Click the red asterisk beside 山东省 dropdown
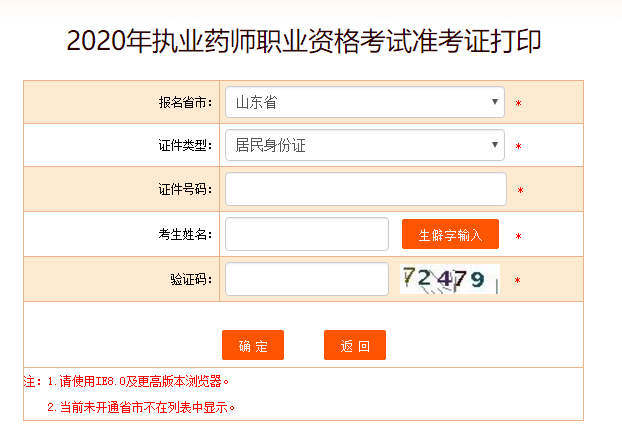This screenshot has width=622, height=448. point(518,104)
